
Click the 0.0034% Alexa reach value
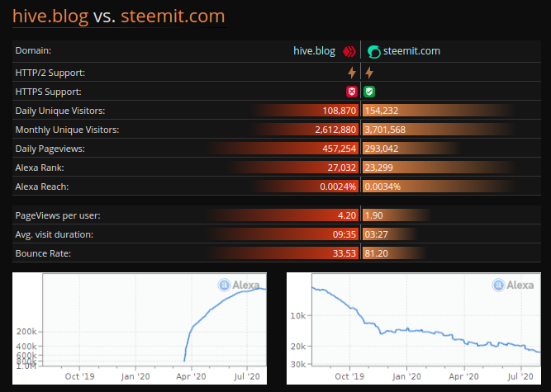click(382, 187)
